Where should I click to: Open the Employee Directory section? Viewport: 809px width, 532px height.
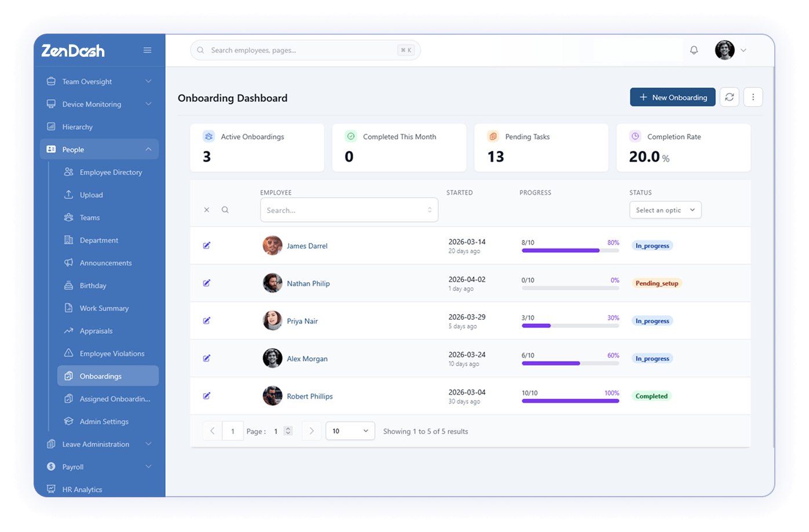(111, 172)
